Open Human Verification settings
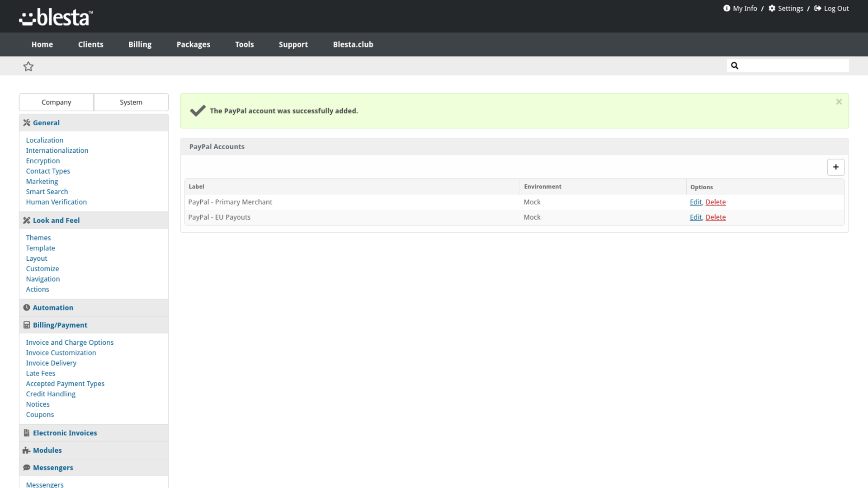The height and width of the screenshot is (488, 868). pos(57,202)
